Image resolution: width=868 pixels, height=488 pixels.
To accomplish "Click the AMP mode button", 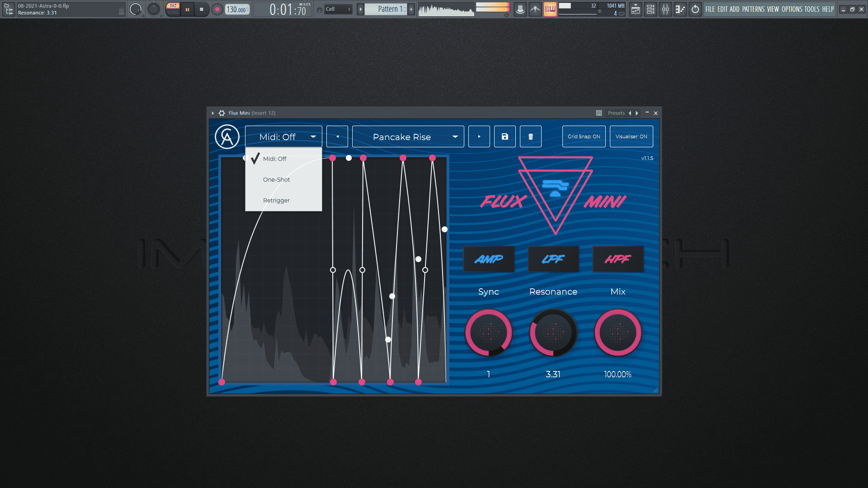I will tap(489, 259).
